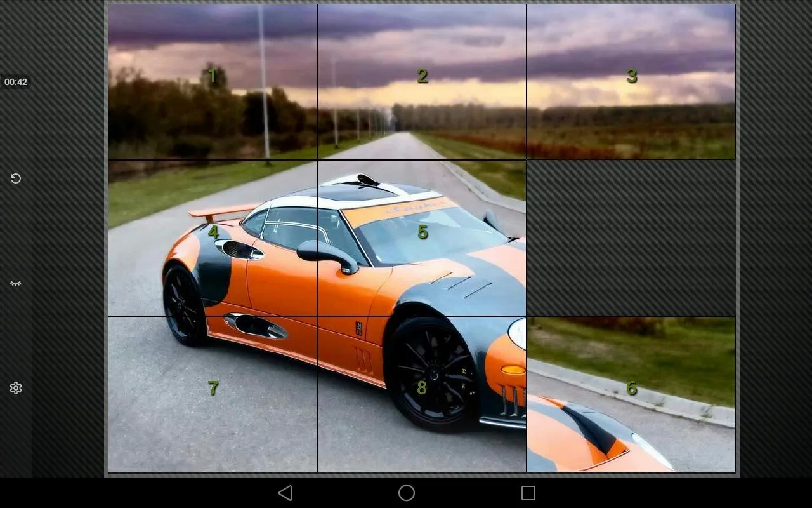Tap the restart puzzle icon
Screen dimensions: 812x508
pos(16,178)
